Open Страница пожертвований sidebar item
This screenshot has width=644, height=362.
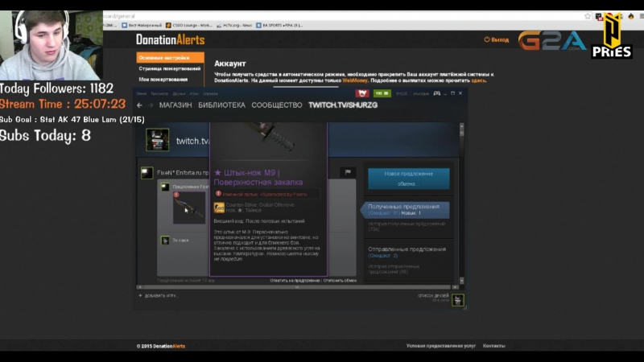tap(169, 68)
